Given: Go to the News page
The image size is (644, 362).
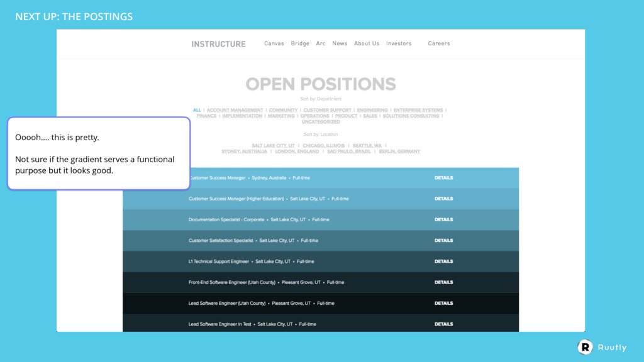Looking at the screenshot, I should click(340, 43).
